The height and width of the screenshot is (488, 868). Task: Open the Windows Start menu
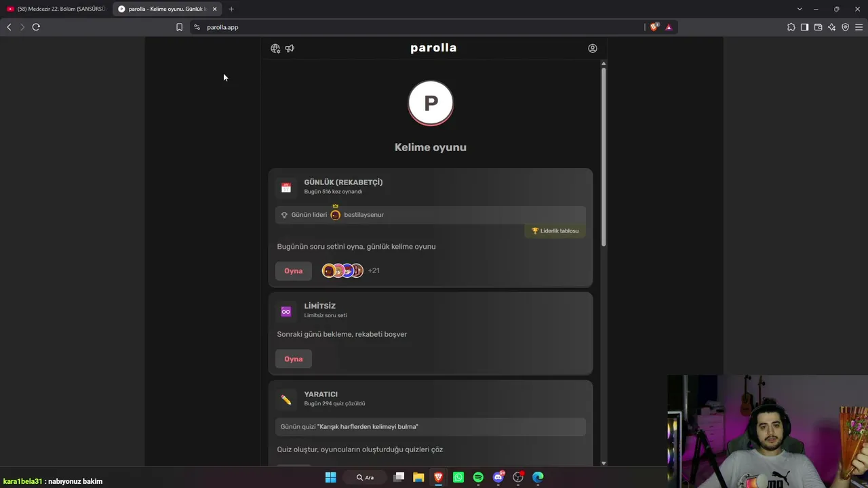coord(330,477)
